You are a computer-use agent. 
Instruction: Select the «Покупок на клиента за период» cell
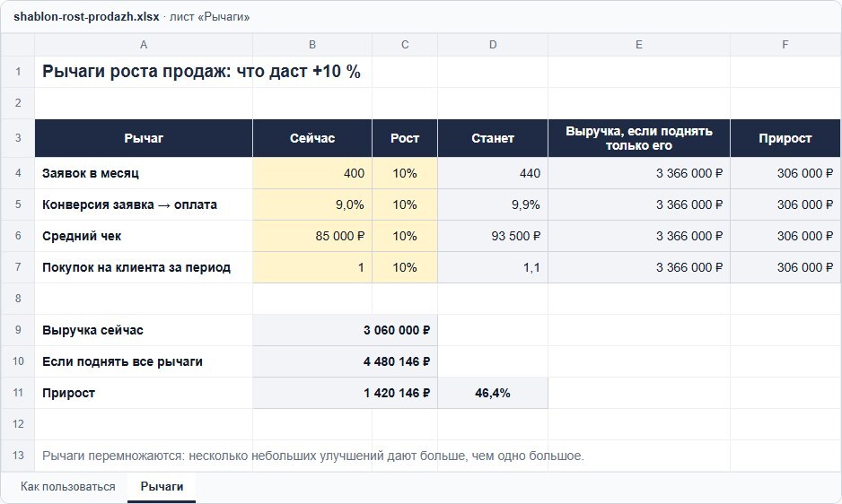click(x=144, y=267)
